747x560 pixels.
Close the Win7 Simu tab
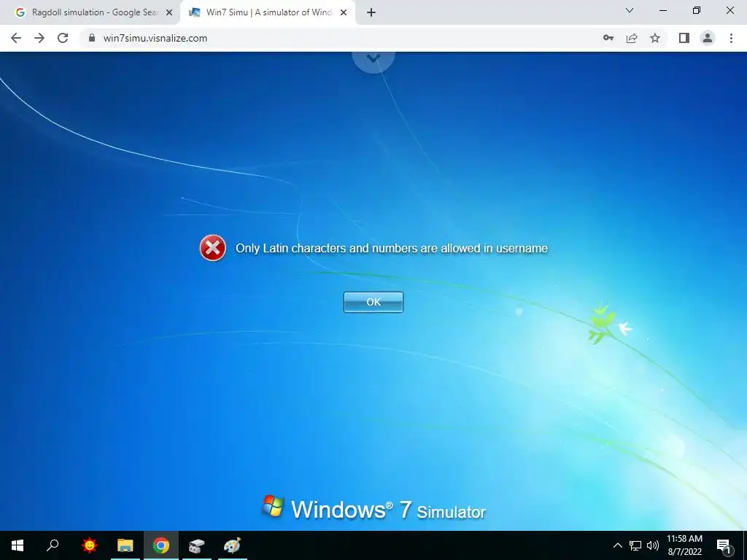pyautogui.click(x=344, y=13)
